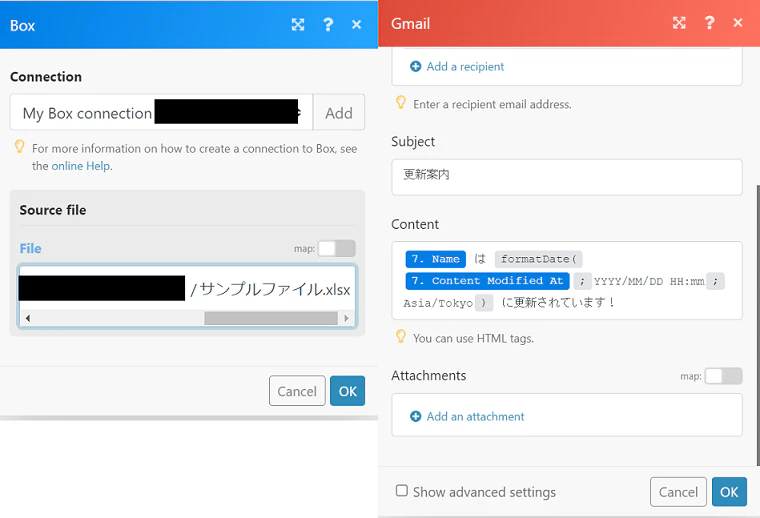Click the lightbulb beside HTML tags hint
760x518 pixels.
(x=401, y=336)
